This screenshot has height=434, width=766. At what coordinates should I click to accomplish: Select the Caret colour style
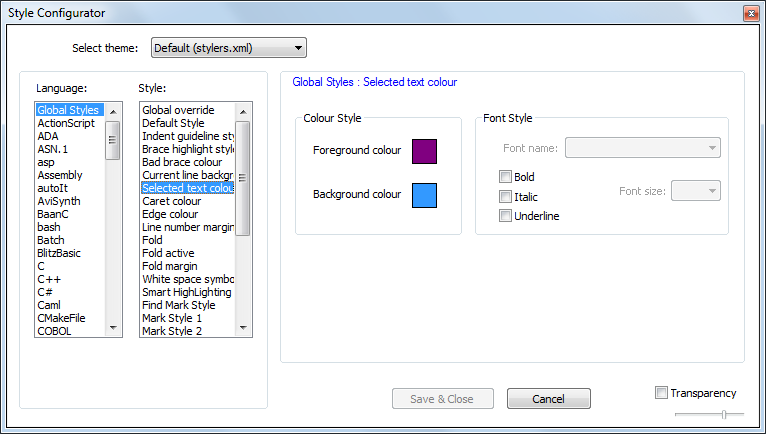pos(172,201)
